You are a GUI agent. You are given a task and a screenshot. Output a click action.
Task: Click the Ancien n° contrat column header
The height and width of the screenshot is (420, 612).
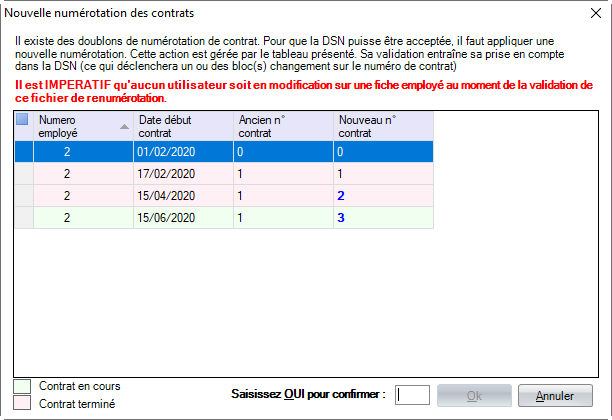pos(283,125)
